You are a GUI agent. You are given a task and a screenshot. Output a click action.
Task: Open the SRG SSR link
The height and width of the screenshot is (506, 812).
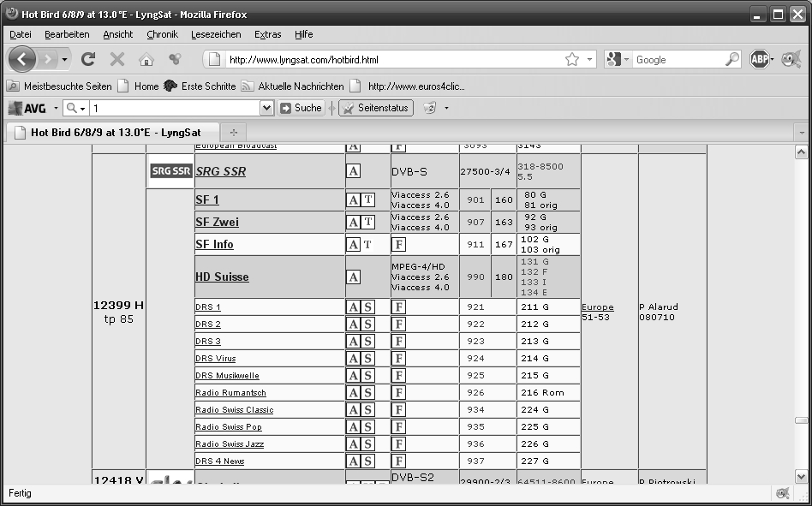coord(221,171)
